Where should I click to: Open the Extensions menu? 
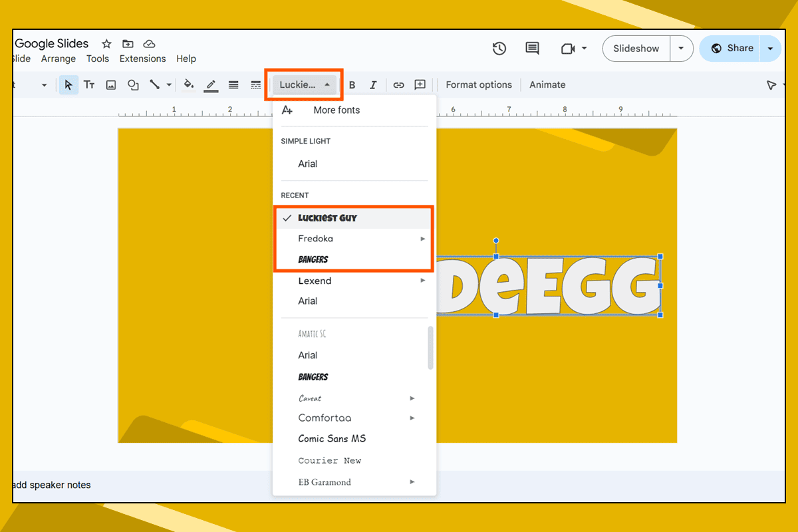[x=142, y=59]
